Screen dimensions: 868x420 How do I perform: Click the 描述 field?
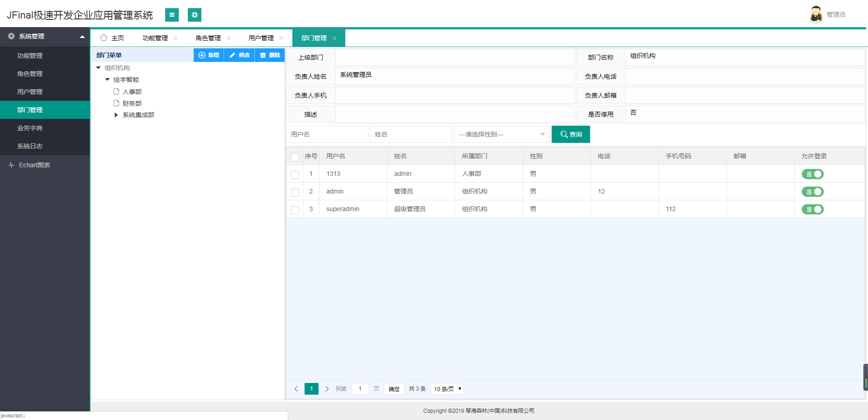tap(455, 114)
